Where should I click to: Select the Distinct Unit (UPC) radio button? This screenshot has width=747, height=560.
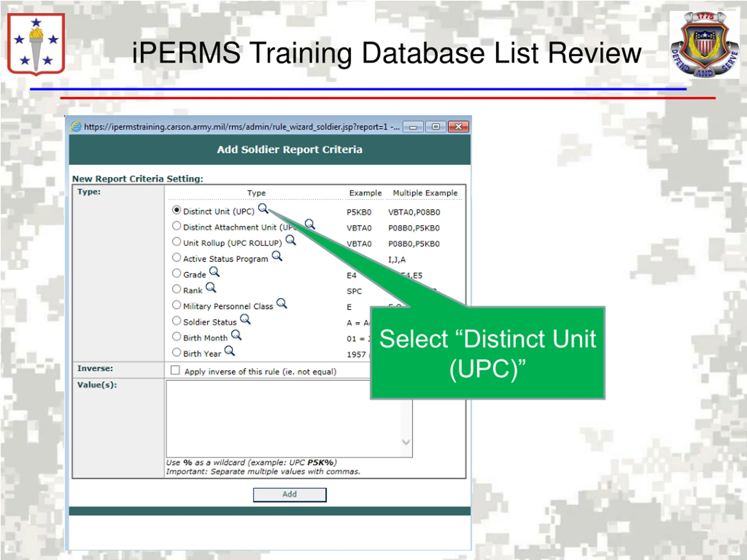pos(176,210)
